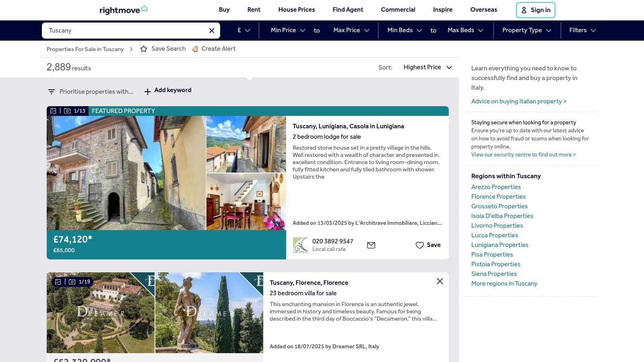Open the Find Agent menu
Viewport: 644px width, 362px height.
(348, 10)
